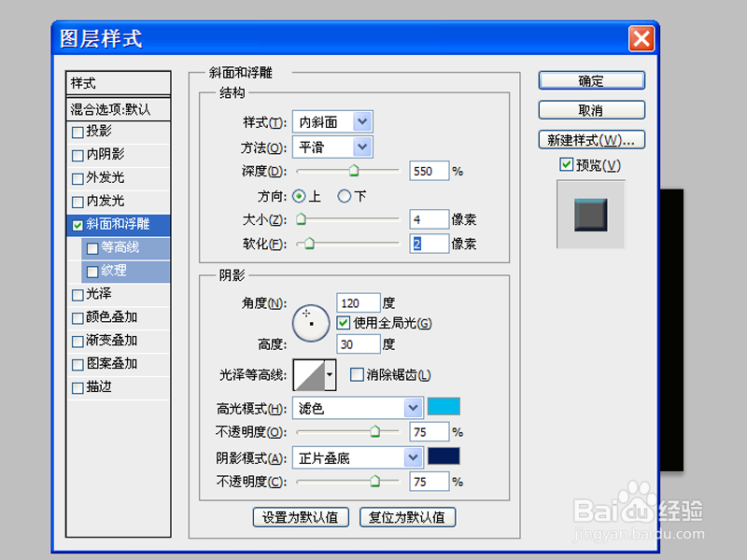Open the 光泽等高线 contour picker arrow
Screen dimensions: 747x560
point(331,374)
